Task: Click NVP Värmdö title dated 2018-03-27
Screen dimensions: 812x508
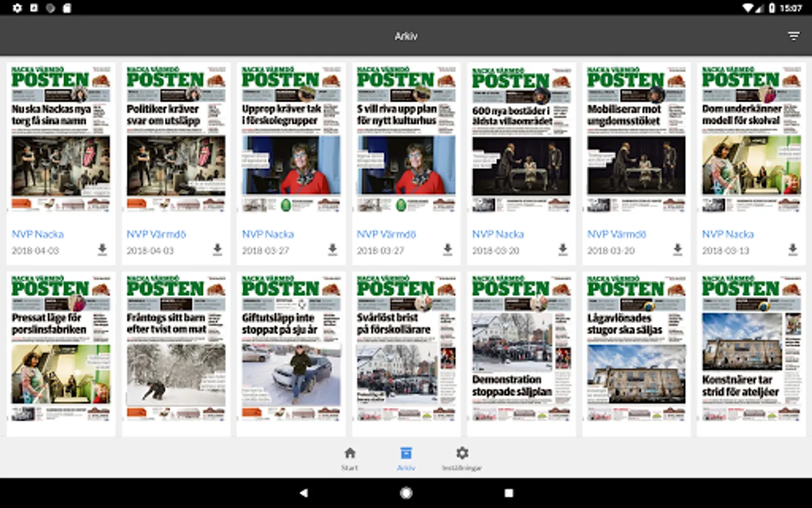Action: (386, 234)
